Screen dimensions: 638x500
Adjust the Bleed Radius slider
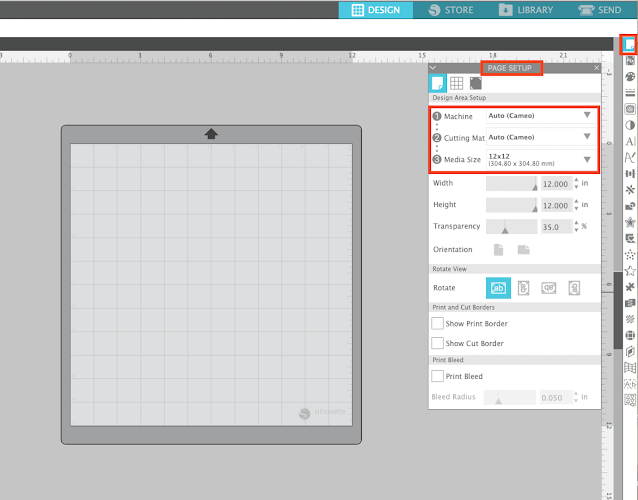tap(510, 397)
